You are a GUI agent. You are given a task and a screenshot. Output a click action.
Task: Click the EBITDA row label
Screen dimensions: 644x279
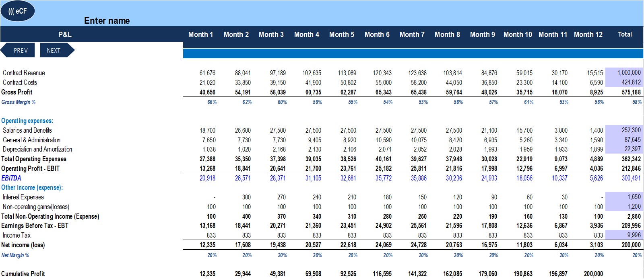11,178
